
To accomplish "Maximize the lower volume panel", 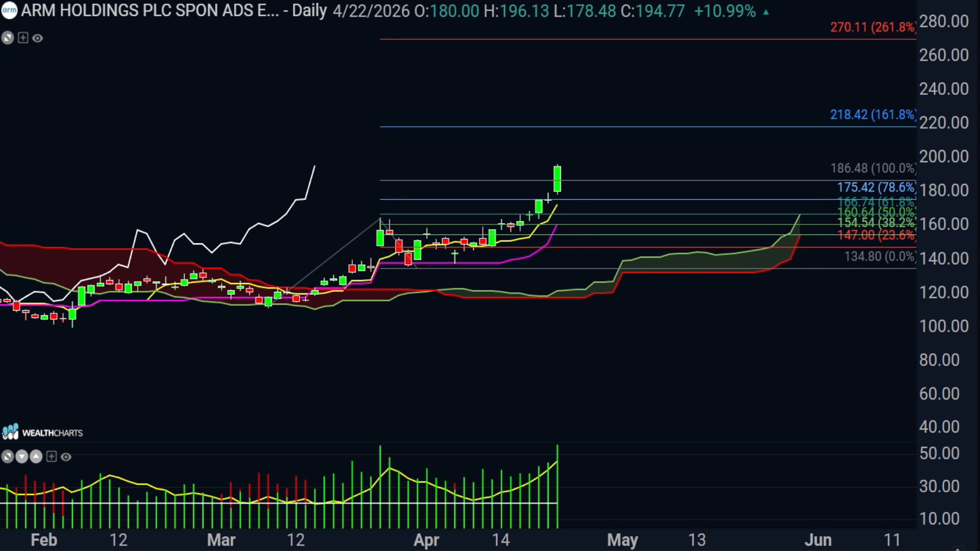I will click(8, 457).
